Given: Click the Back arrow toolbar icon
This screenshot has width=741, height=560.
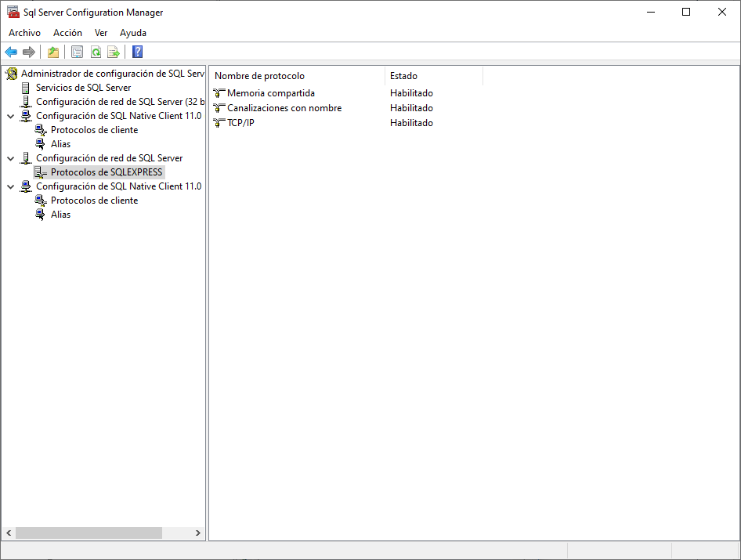Looking at the screenshot, I should click(x=11, y=52).
